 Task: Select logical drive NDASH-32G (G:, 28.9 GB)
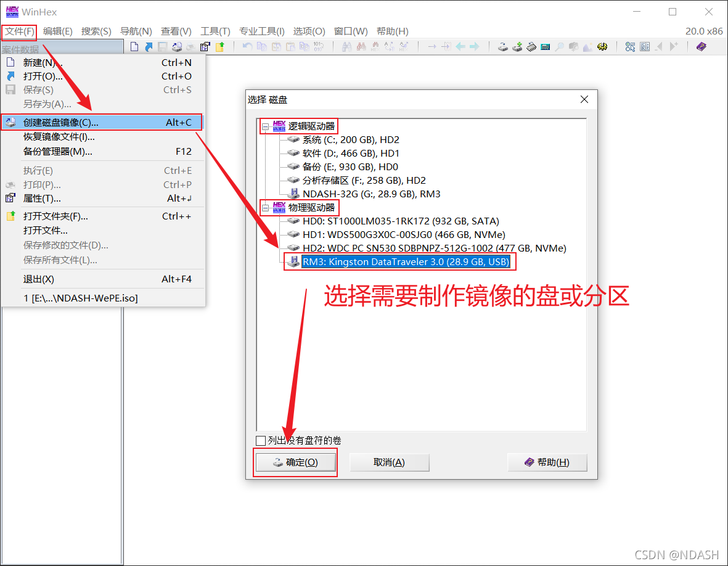tap(372, 194)
